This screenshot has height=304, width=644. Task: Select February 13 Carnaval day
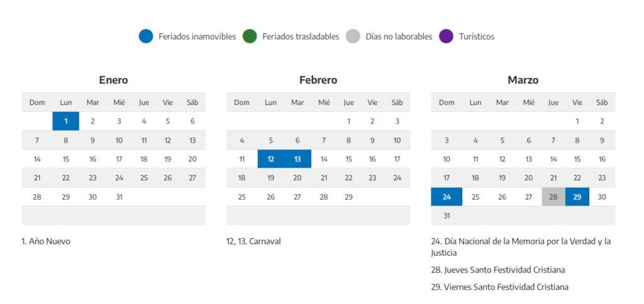pos(297,159)
